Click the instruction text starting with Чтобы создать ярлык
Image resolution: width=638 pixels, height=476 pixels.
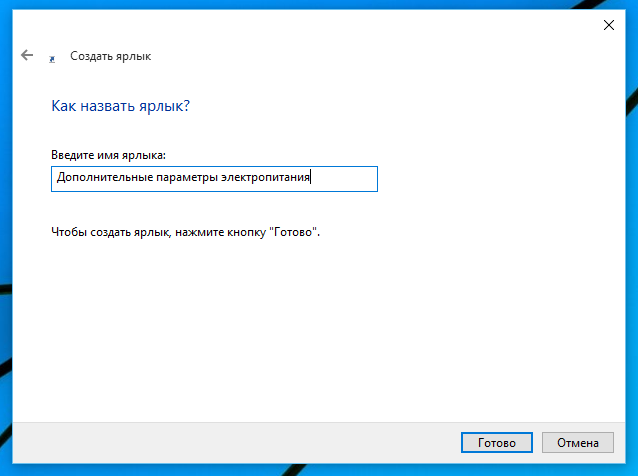click(185, 232)
